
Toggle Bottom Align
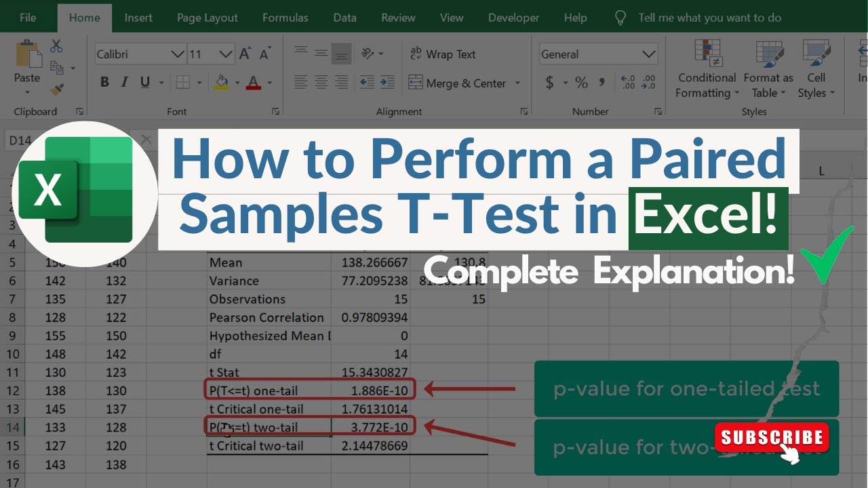pos(342,54)
